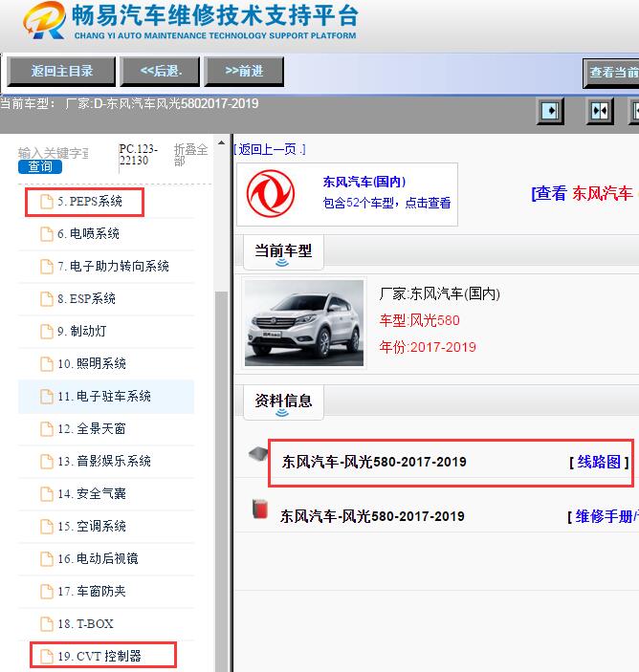This screenshot has width=639, height=672.
Task: Click page icon beside 18. T-BOX
Action: click(46, 624)
